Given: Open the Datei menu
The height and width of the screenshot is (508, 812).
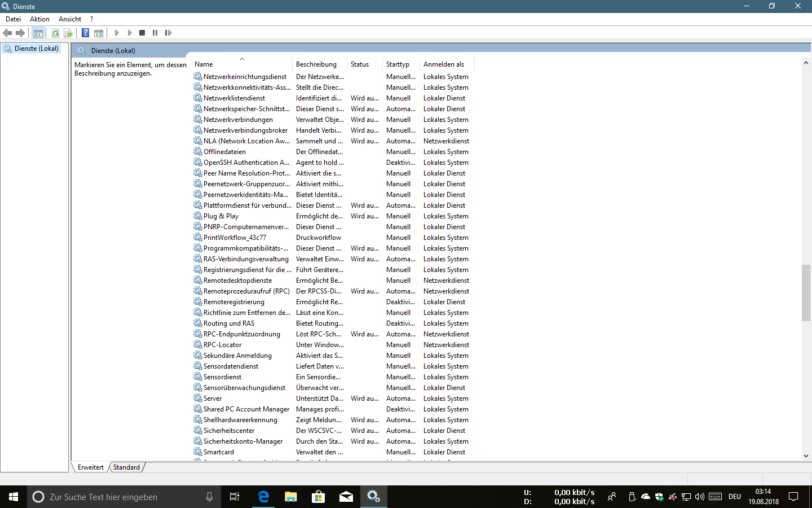Looking at the screenshot, I should click(x=13, y=19).
